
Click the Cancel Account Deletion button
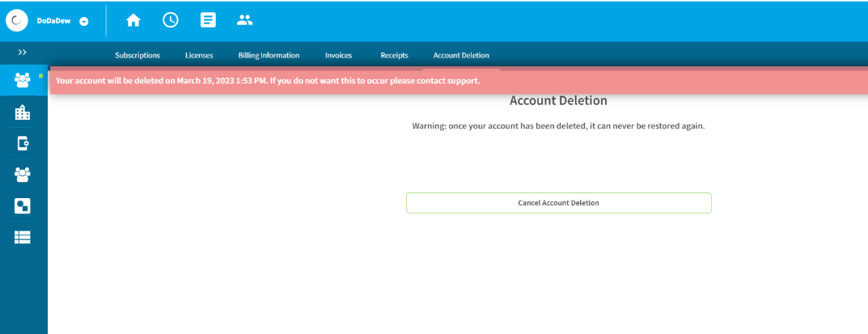coord(558,203)
